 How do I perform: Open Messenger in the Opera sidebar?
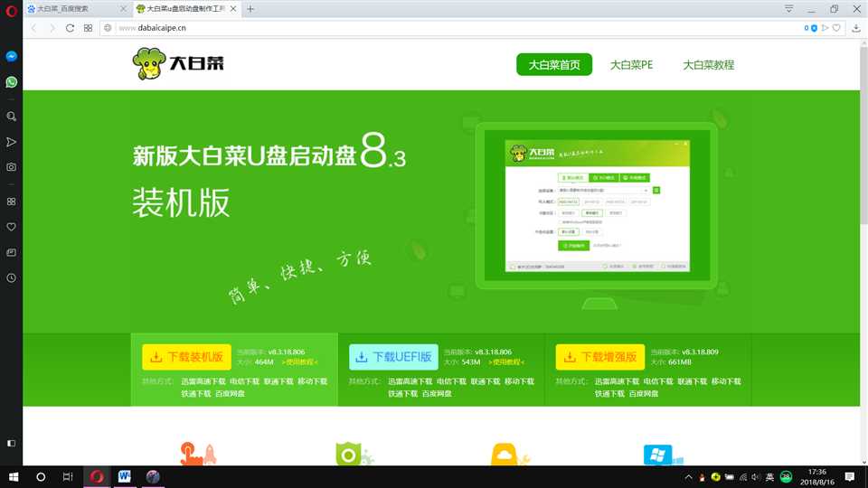click(x=11, y=56)
